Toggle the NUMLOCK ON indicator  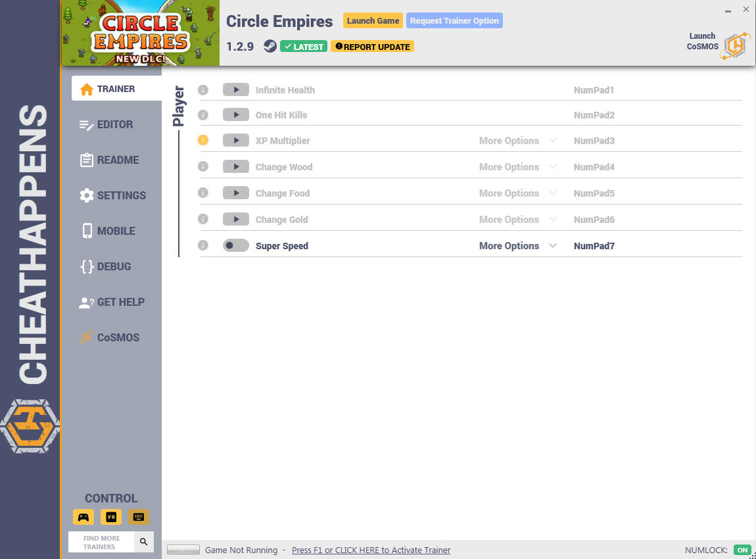742,550
